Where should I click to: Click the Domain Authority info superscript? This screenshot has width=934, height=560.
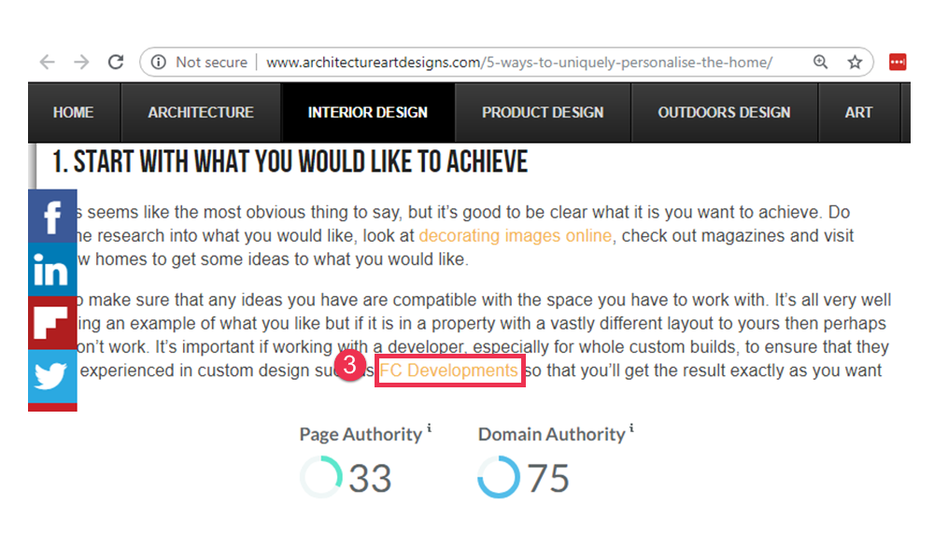tap(631, 429)
